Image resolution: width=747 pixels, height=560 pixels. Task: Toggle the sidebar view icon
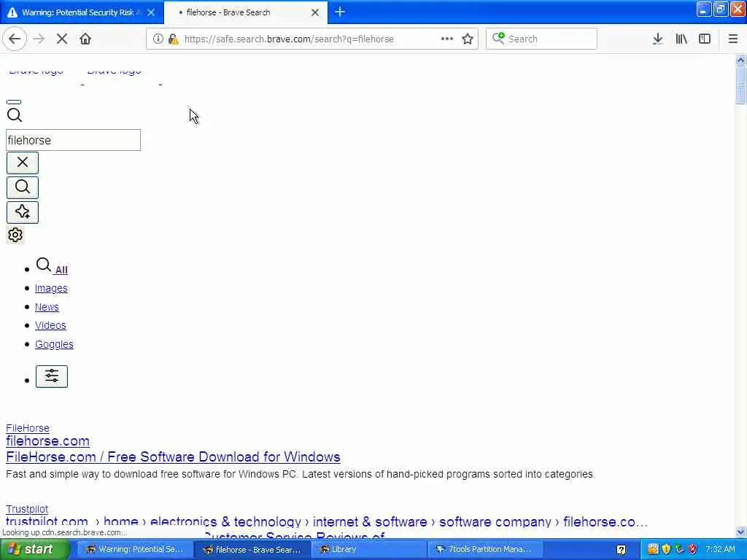[705, 39]
